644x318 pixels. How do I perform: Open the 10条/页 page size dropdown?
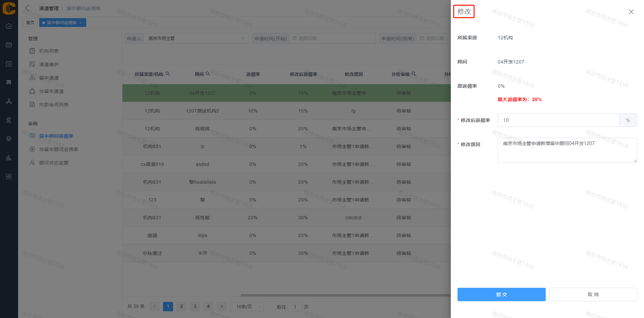(x=247, y=307)
